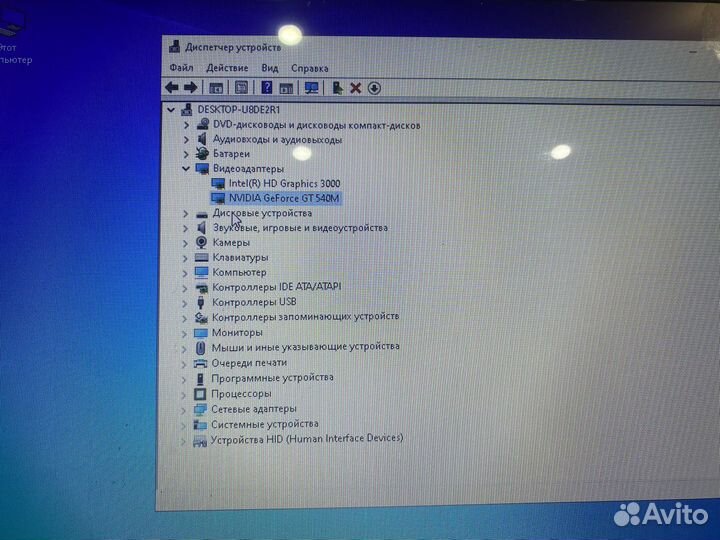
Task: Select Intel(R) HD Graphics 3000 device
Action: tap(284, 183)
